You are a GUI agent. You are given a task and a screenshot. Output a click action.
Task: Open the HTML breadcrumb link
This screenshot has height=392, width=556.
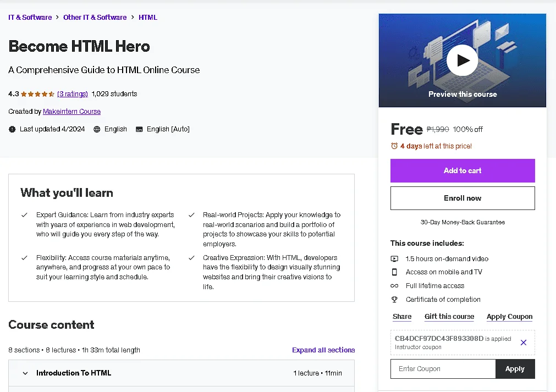(148, 18)
